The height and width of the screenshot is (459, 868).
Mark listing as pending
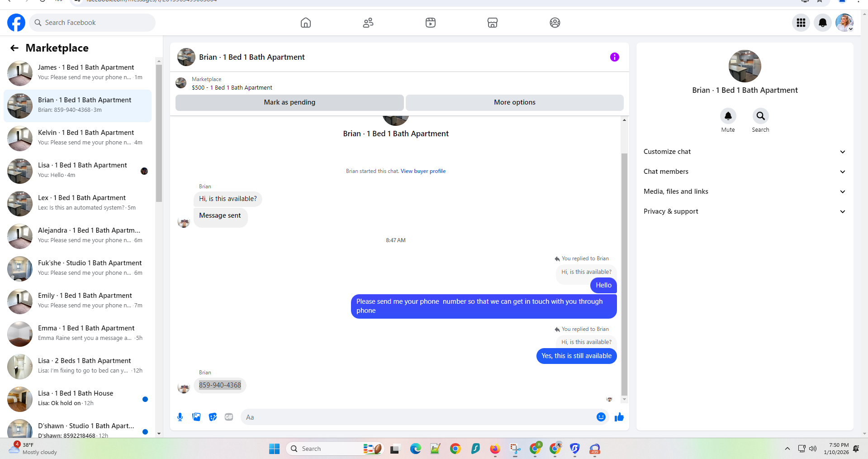289,102
